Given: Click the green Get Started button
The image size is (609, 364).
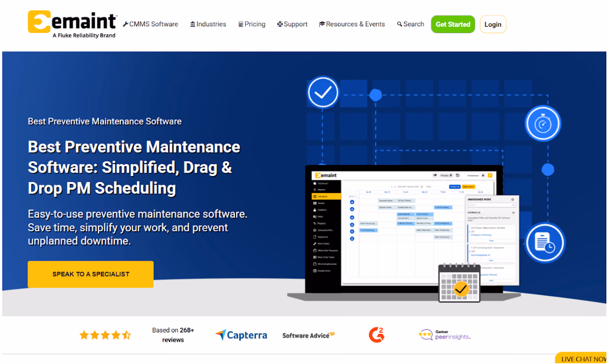Looking at the screenshot, I should 453,24.
